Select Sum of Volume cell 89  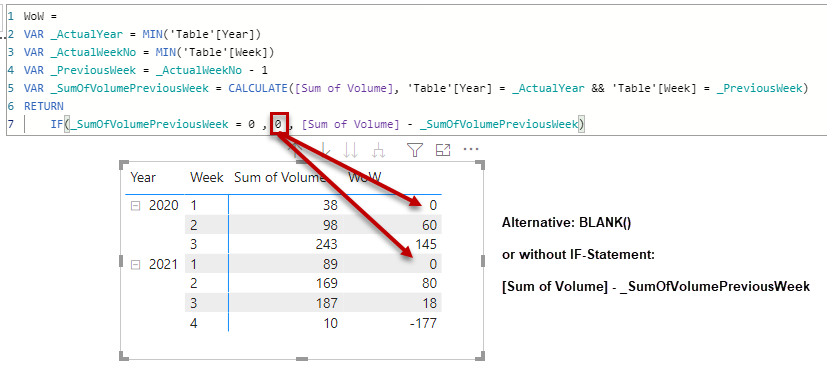coord(330,264)
